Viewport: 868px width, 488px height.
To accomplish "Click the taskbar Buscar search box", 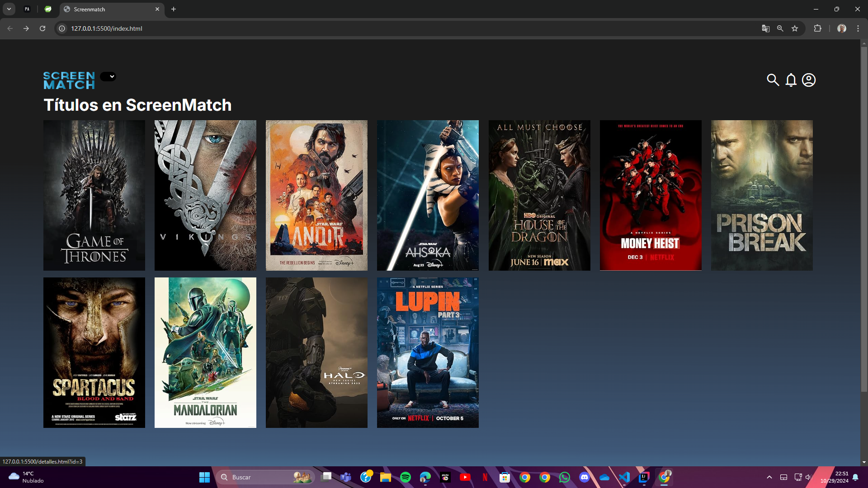I will point(265,477).
